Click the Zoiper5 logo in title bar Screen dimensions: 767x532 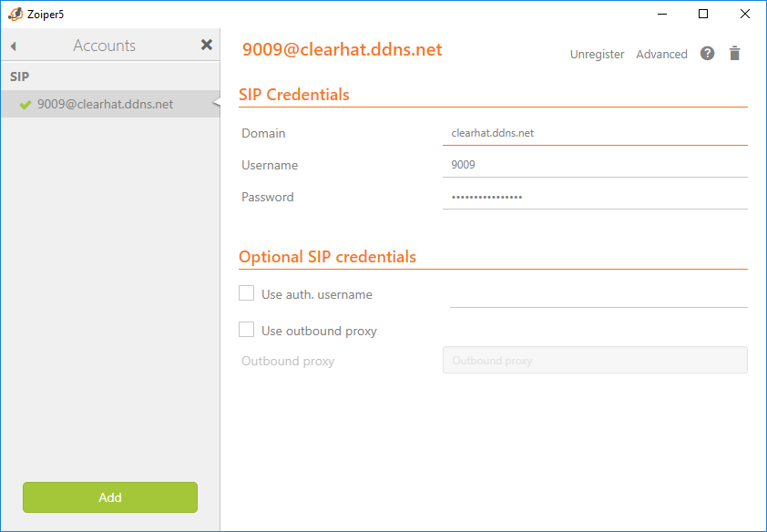click(x=15, y=15)
